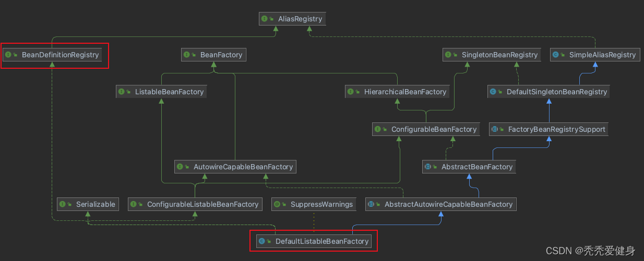
Task: Select the SingletonBeanRegistry node
Action: click(x=492, y=55)
